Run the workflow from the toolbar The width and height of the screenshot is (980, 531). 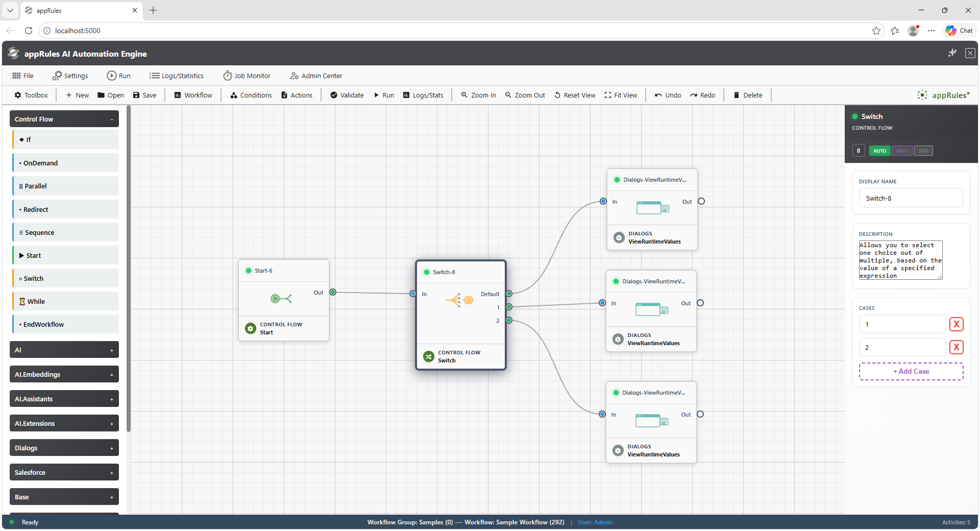(384, 95)
